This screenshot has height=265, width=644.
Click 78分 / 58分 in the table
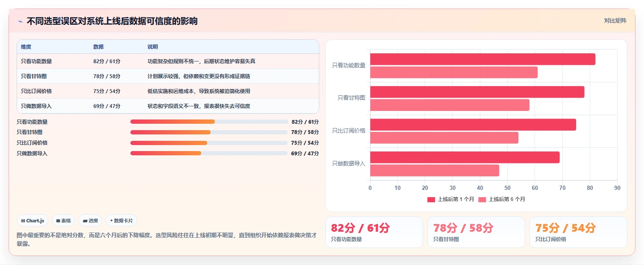(x=107, y=76)
